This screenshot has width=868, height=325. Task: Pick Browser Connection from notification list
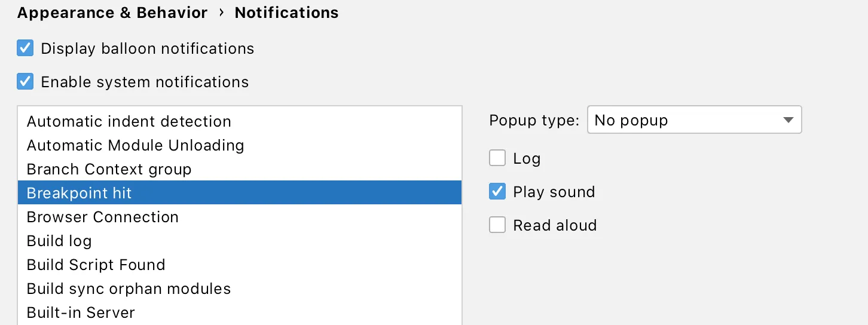(x=103, y=217)
